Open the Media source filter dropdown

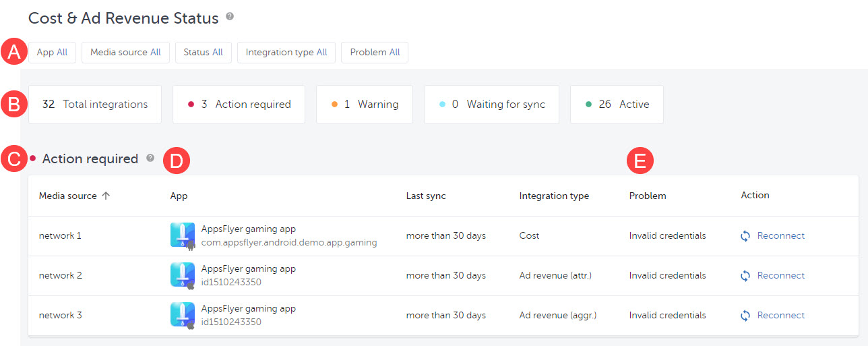[x=125, y=53]
